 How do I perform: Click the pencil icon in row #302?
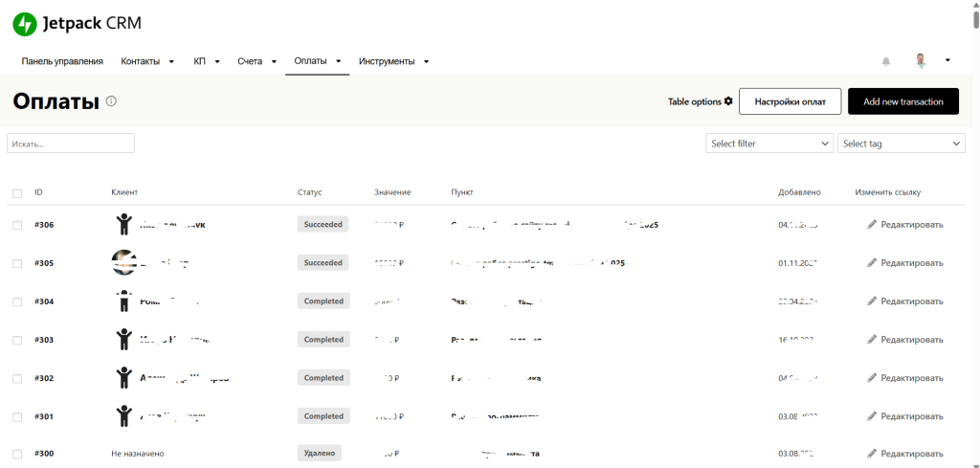coord(872,378)
